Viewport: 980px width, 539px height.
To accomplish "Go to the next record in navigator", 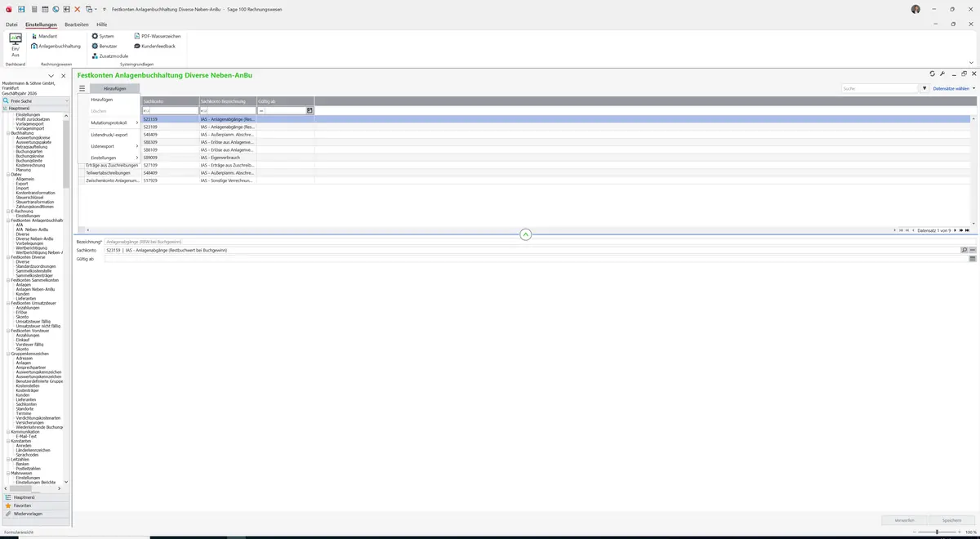I will [x=955, y=230].
